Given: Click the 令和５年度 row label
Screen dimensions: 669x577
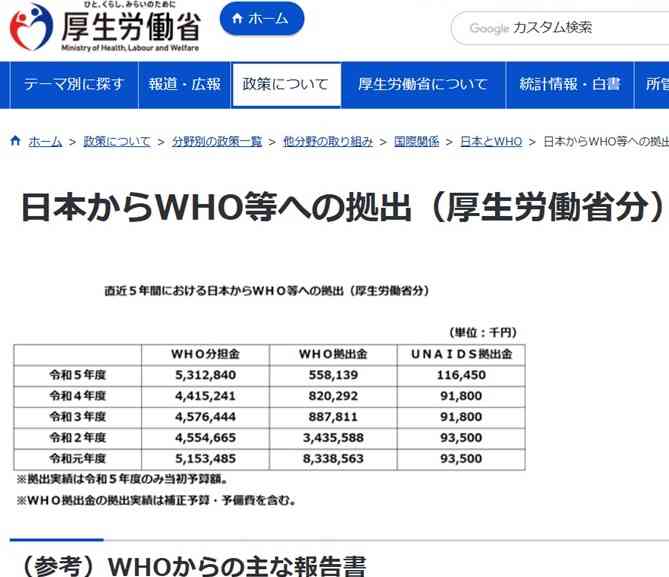Looking at the screenshot, I should (x=77, y=375).
